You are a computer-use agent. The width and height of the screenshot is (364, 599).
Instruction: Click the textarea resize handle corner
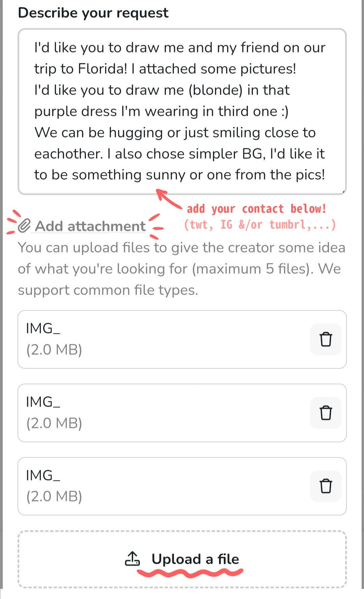(343, 192)
